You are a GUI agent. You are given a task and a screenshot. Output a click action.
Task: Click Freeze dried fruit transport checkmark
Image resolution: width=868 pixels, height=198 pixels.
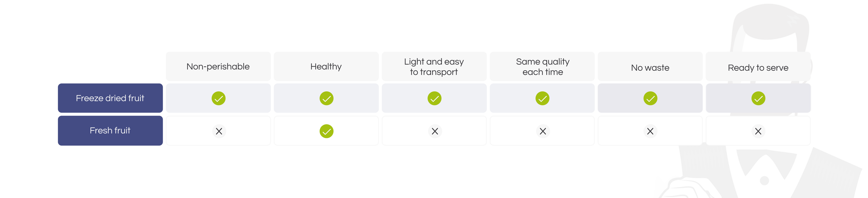[x=434, y=98]
